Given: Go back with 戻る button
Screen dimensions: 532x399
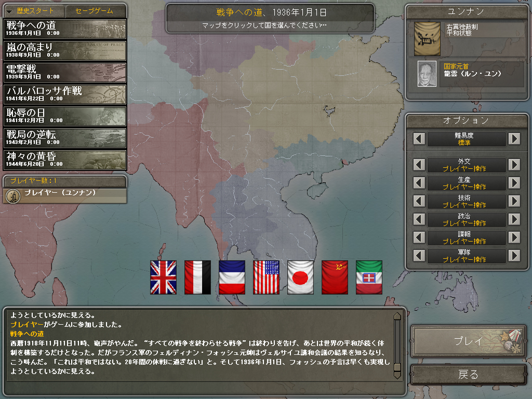Looking at the screenshot, I should coord(469,375).
